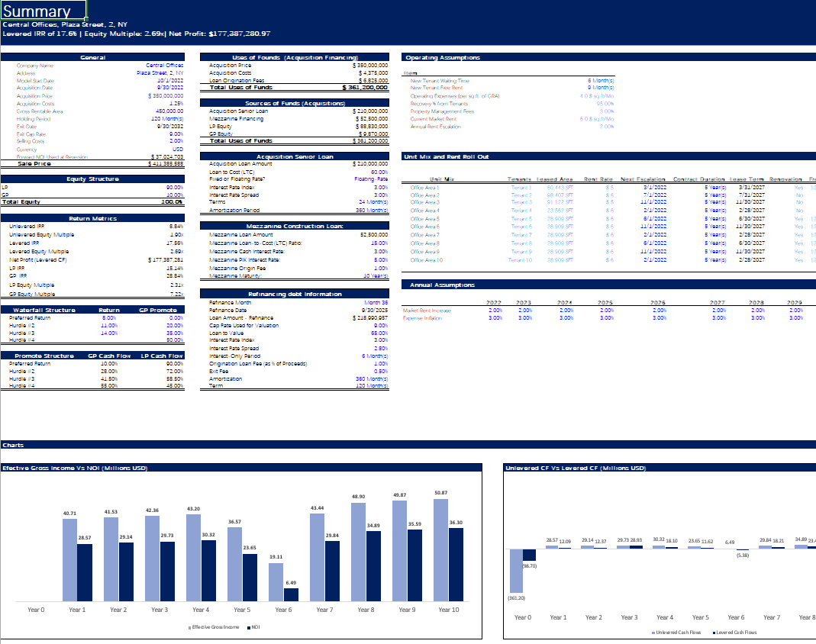The width and height of the screenshot is (816, 644).
Task: Select the Summary title cell
Action: [x=44, y=11]
